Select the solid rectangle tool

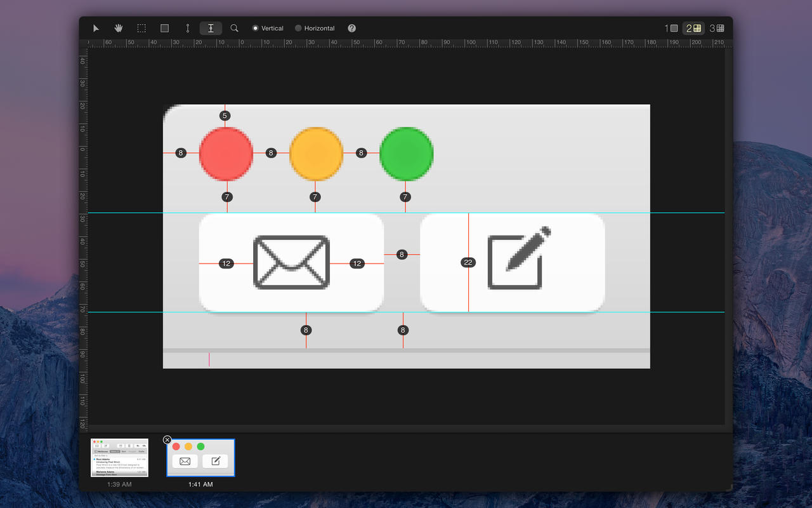pos(164,28)
